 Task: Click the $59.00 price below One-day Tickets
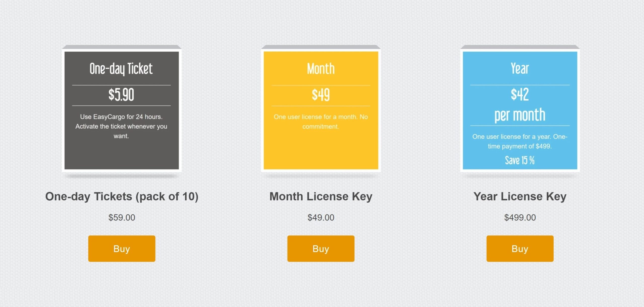[x=122, y=217]
